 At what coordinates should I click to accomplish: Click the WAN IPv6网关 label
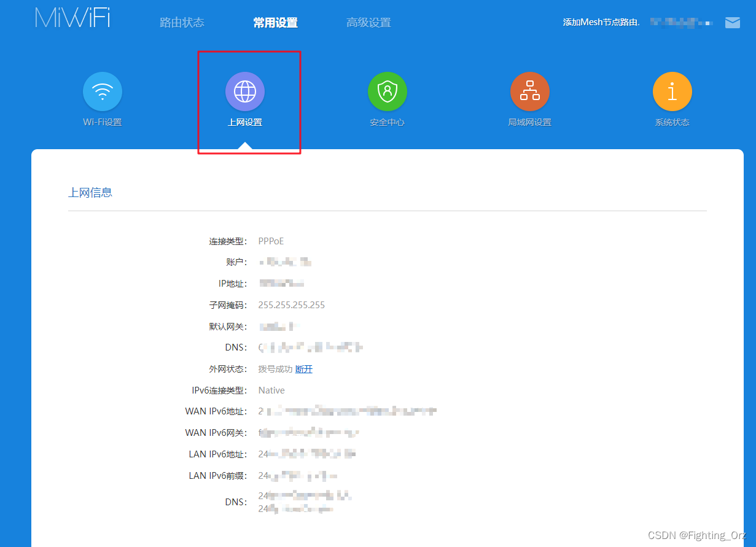pos(216,433)
